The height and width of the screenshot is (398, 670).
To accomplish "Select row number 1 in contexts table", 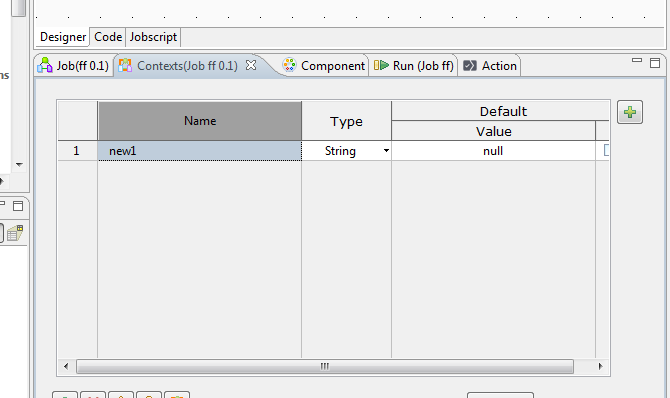I will coord(77,151).
